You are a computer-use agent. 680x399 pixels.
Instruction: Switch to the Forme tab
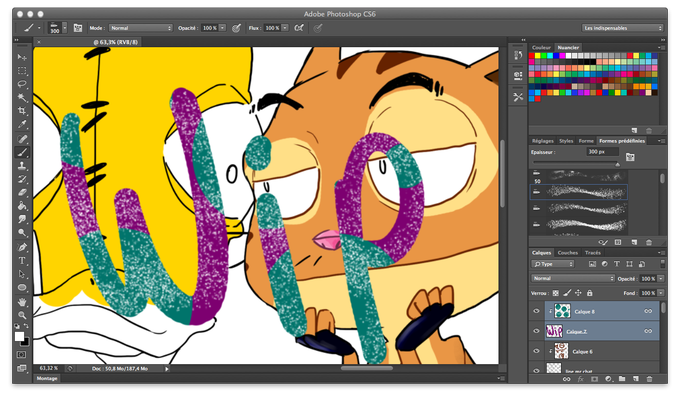[586, 141]
